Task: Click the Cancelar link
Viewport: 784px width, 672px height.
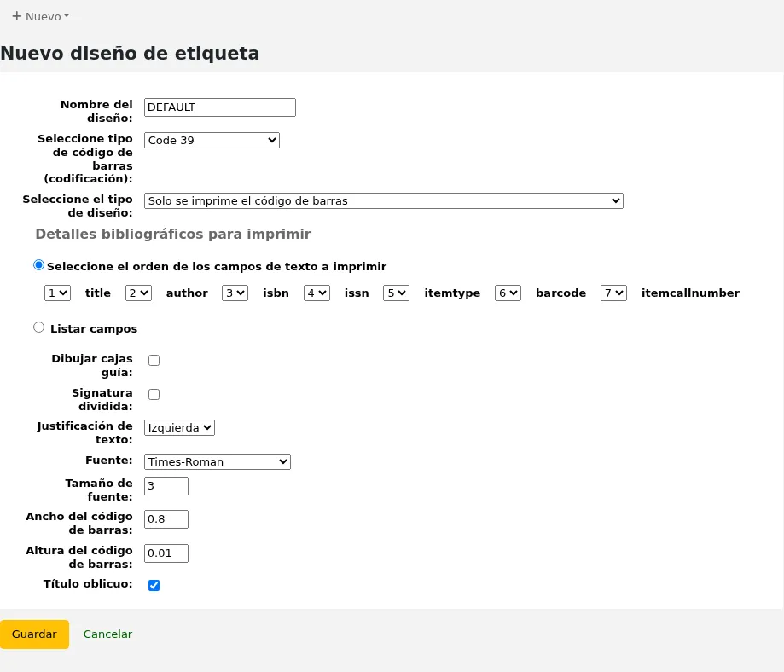Action: coord(107,634)
